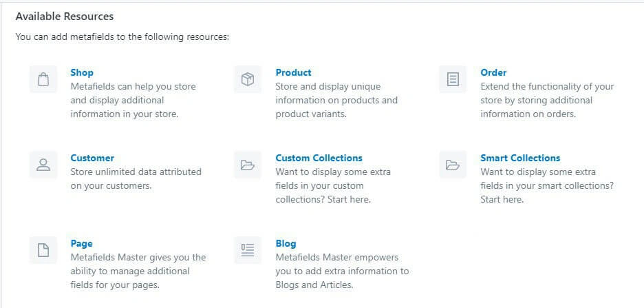Screen dimensions: 644x308
Task: Open the Shop metafields link
Action: pyautogui.click(x=82, y=72)
